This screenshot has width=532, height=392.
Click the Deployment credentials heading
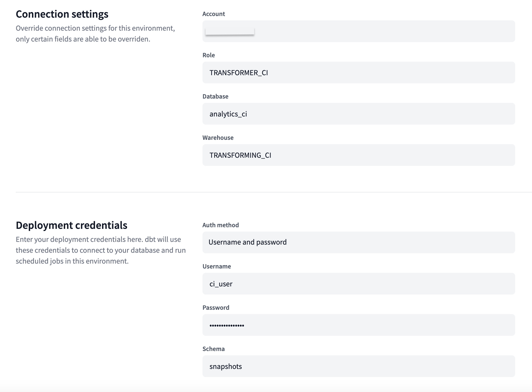[x=71, y=225]
